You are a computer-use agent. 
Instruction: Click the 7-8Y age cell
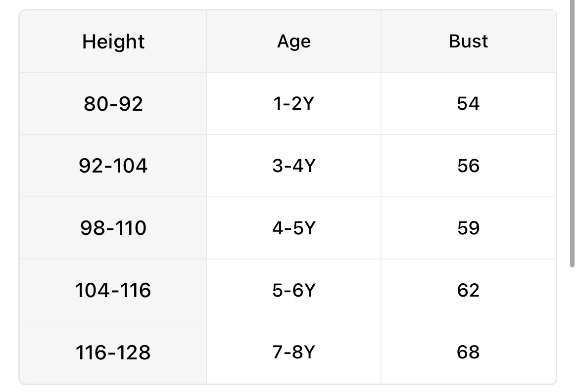coord(293,352)
